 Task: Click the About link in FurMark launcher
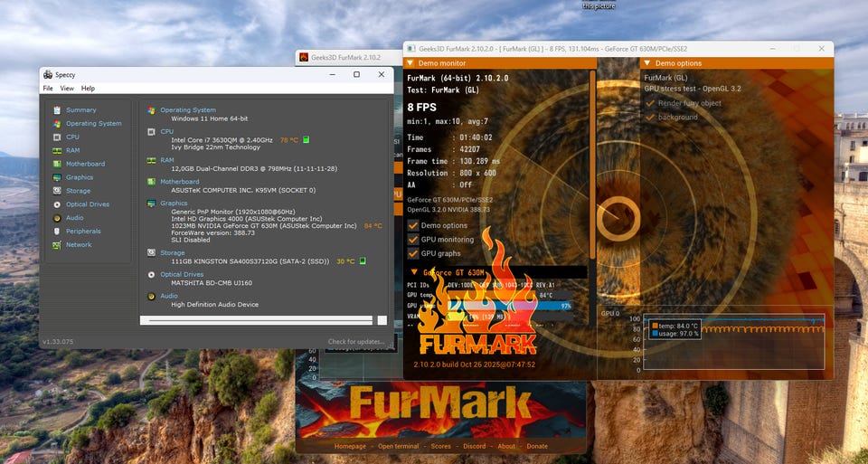pos(506,446)
